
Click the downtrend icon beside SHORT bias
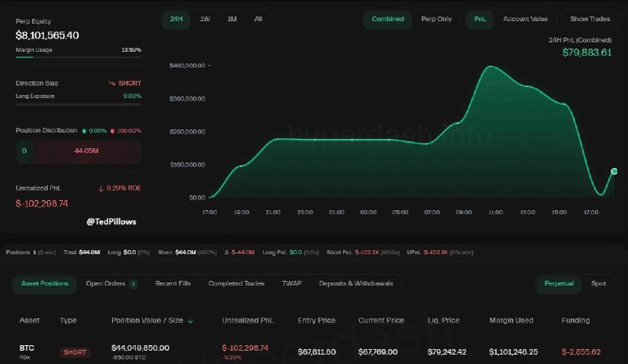pyautogui.click(x=111, y=83)
